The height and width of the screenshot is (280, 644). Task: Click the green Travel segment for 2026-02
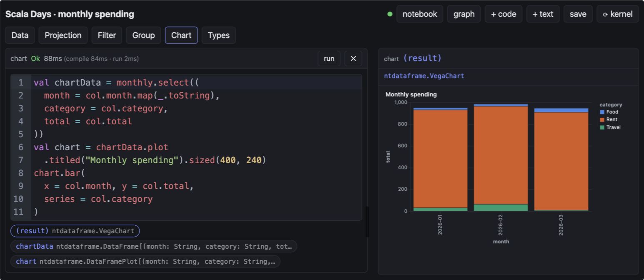click(501, 207)
